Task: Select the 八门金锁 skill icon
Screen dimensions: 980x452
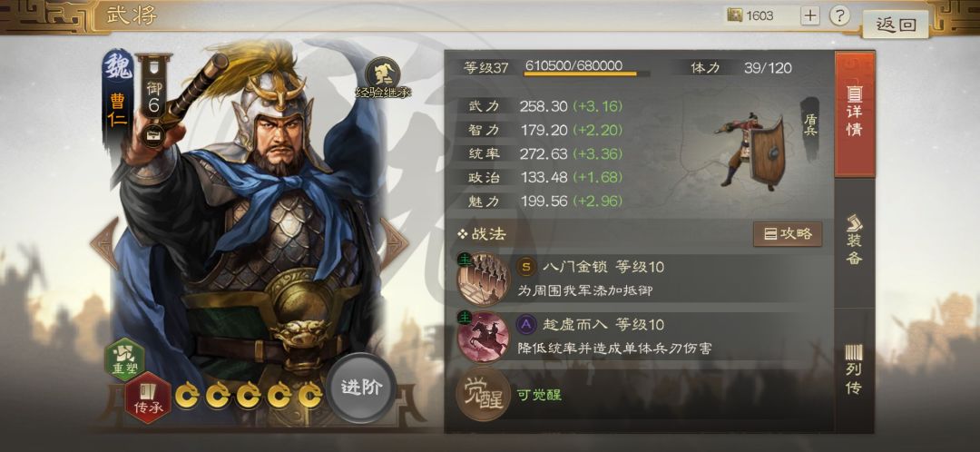Action: click(483, 279)
